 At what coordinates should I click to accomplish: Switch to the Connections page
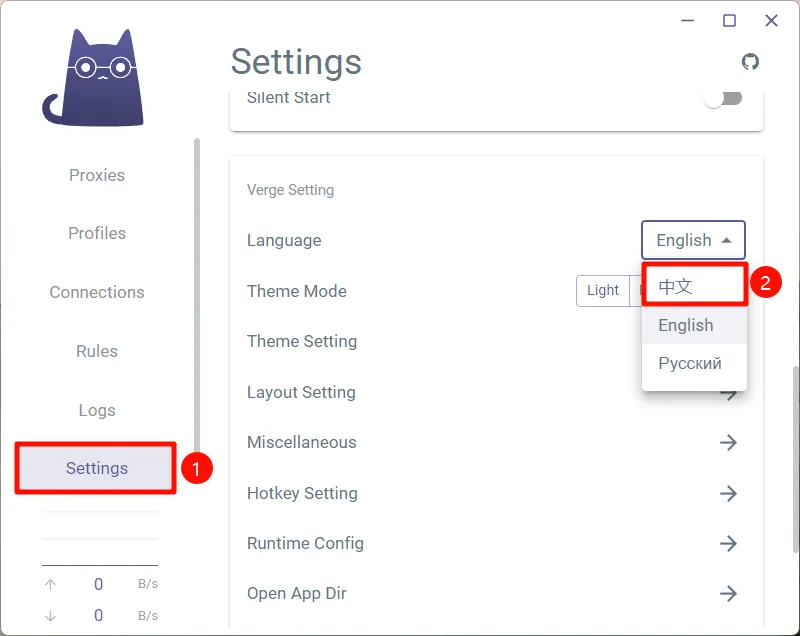coord(97,292)
